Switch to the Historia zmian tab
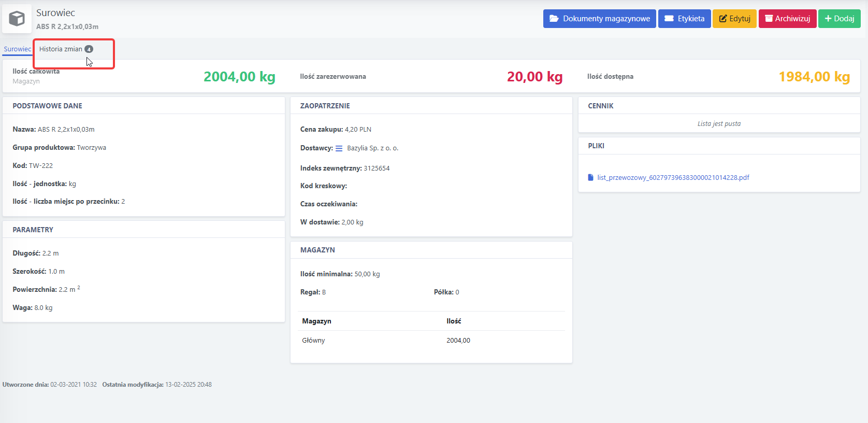868x423 pixels. click(x=66, y=49)
